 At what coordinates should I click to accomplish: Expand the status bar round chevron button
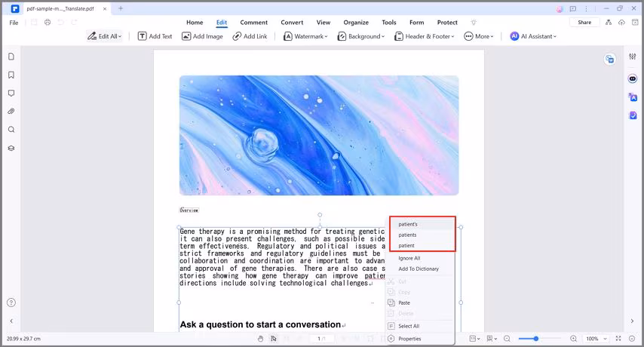632,339
